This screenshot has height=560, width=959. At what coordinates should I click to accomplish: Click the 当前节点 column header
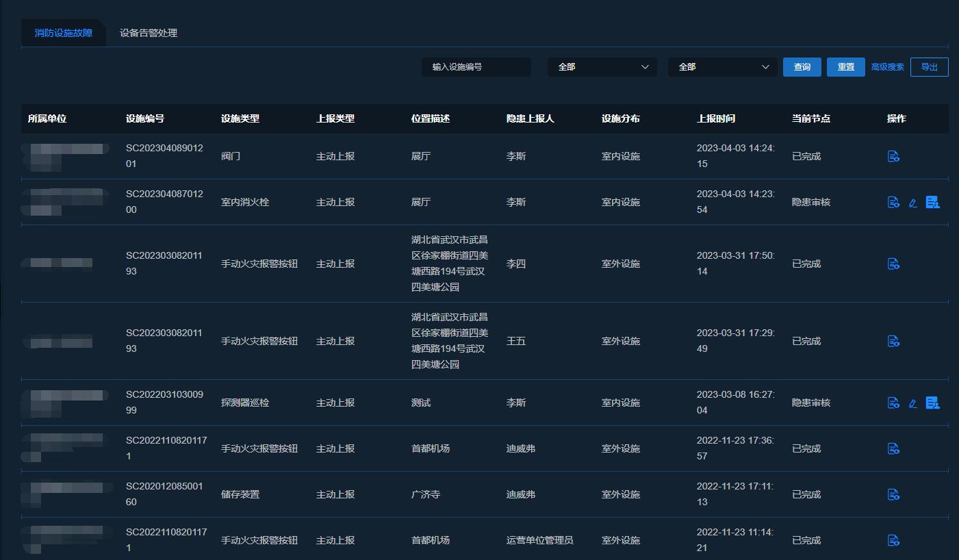click(x=811, y=118)
